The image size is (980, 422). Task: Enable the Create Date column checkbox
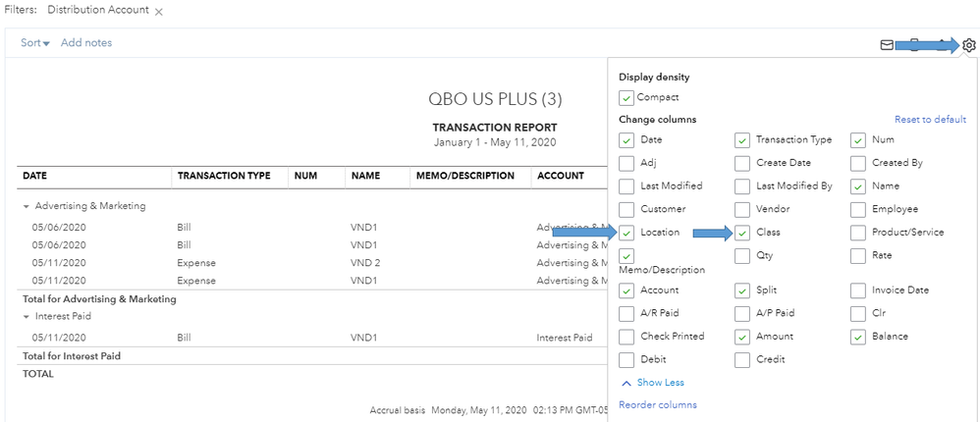coord(742,163)
